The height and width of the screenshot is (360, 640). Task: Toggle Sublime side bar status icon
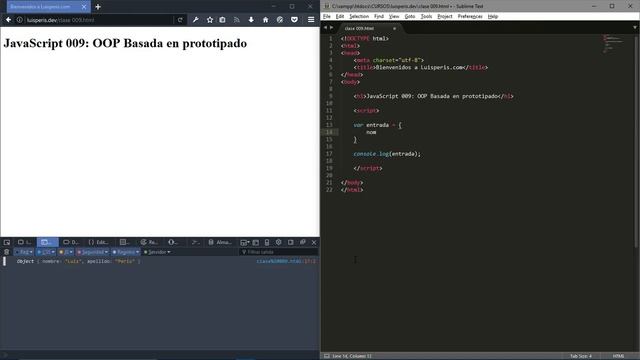pos(327,356)
